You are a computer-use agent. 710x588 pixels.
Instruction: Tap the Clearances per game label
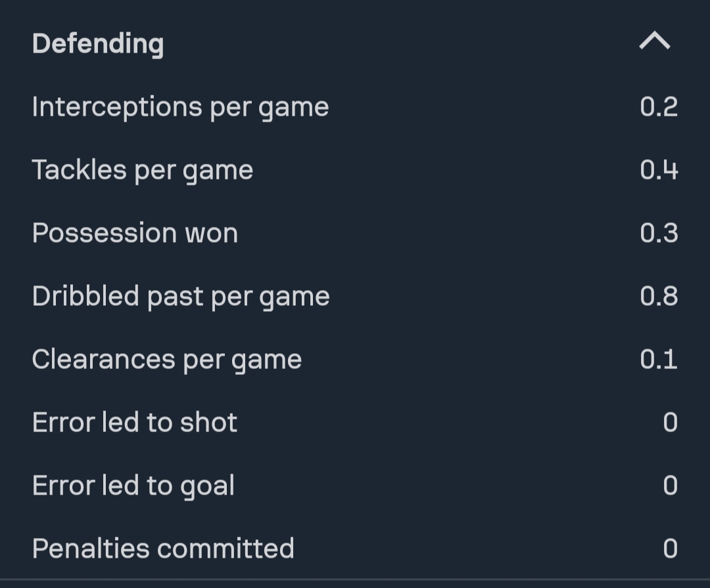[x=167, y=359]
